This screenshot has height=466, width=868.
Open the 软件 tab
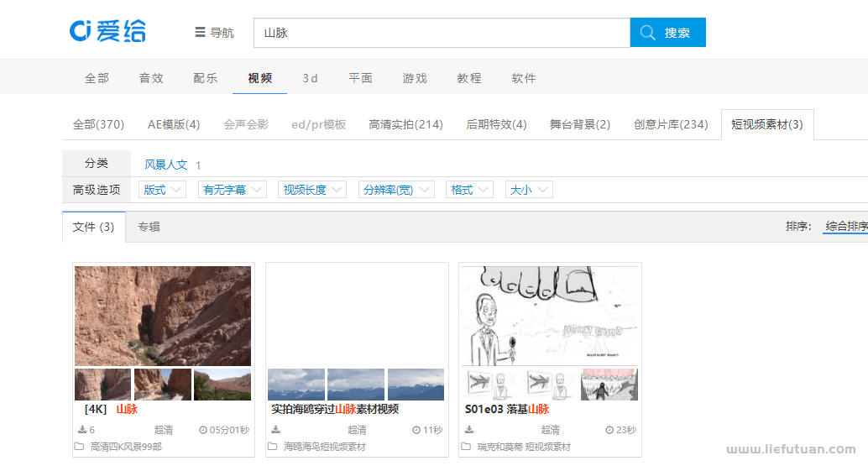pos(523,78)
